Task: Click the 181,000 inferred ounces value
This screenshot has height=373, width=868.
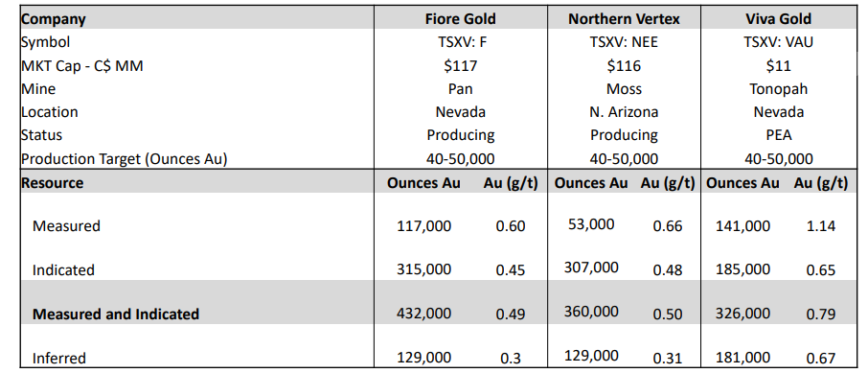Action: click(742, 358)
